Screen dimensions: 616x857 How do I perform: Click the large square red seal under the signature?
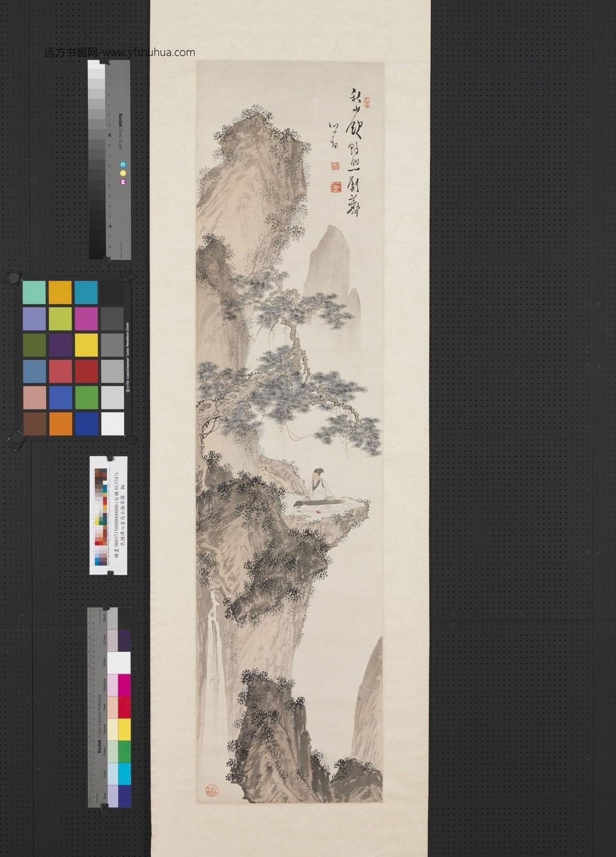tap(335, 187)
